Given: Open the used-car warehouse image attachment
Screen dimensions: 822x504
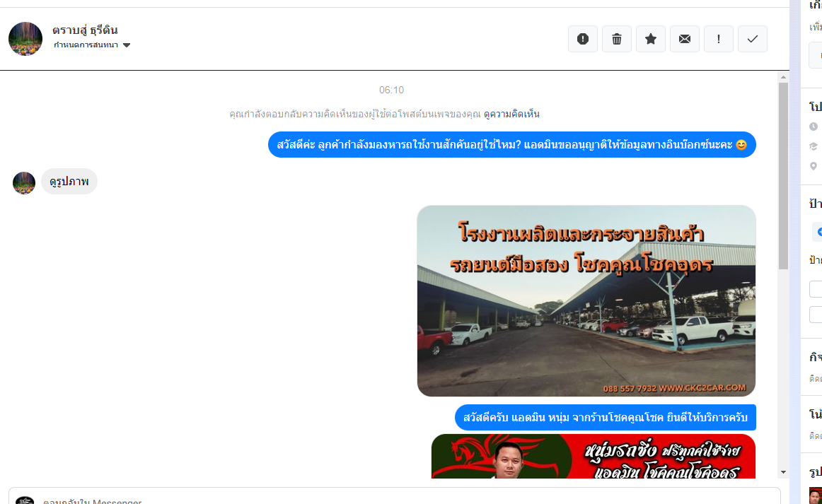Looking at the screenshot, I should coord(586,300).
